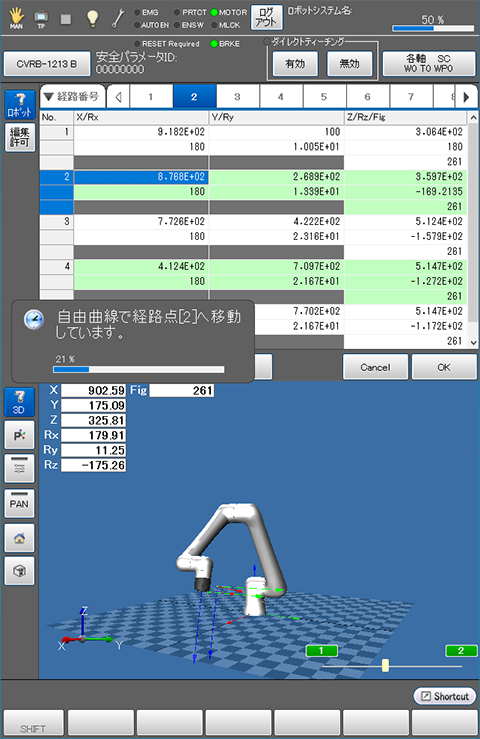Click the 50 % speed bar
This screenshot has width=480, height=739.
[x=433, y=28]
